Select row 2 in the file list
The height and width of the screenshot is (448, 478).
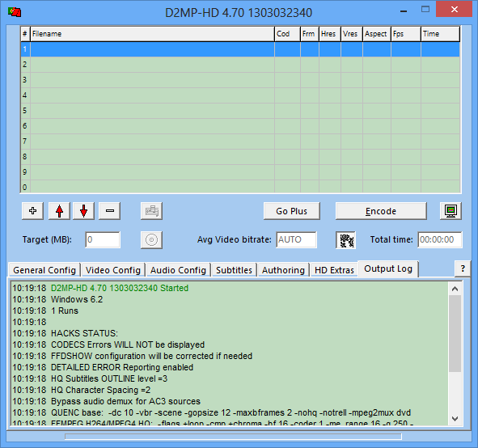coord(240,65)
